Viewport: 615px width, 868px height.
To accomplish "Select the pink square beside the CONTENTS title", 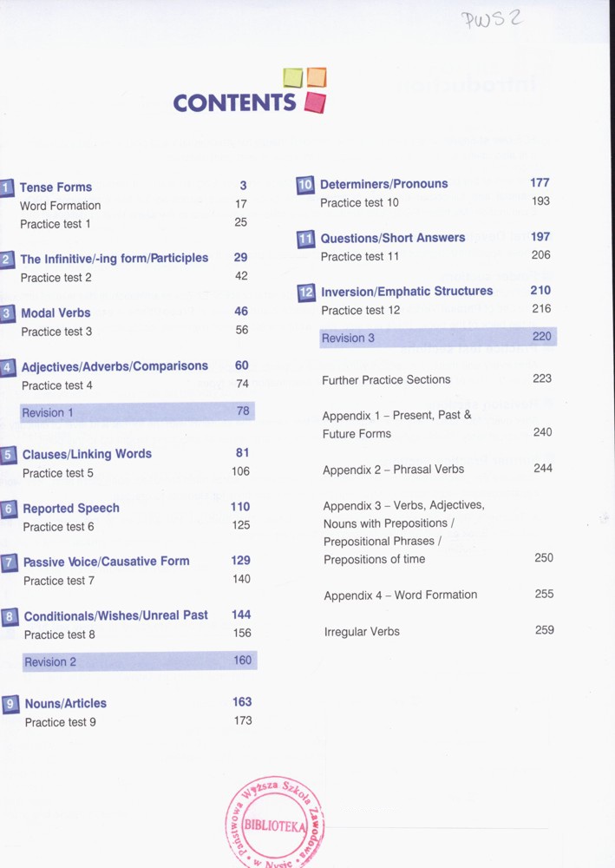I will [x=315, y=102].
